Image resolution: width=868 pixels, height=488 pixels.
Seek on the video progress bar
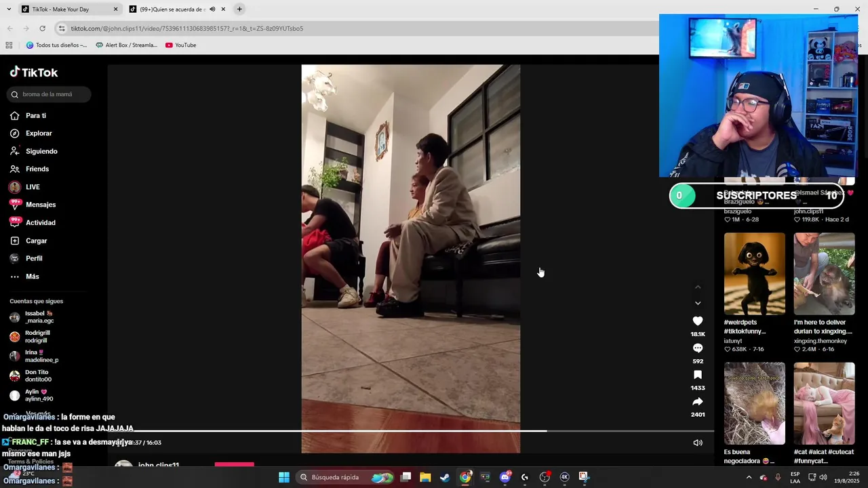pos(411,431)
